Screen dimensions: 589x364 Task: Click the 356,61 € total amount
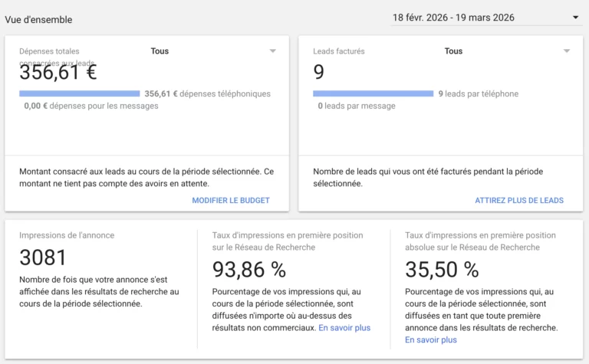58,72
